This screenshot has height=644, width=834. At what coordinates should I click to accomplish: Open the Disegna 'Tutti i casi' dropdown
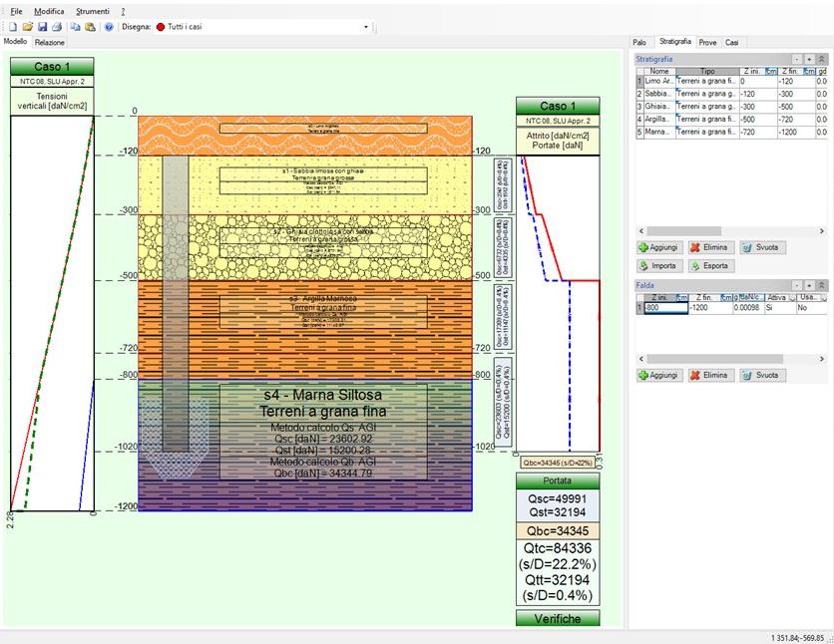[366, 27]
